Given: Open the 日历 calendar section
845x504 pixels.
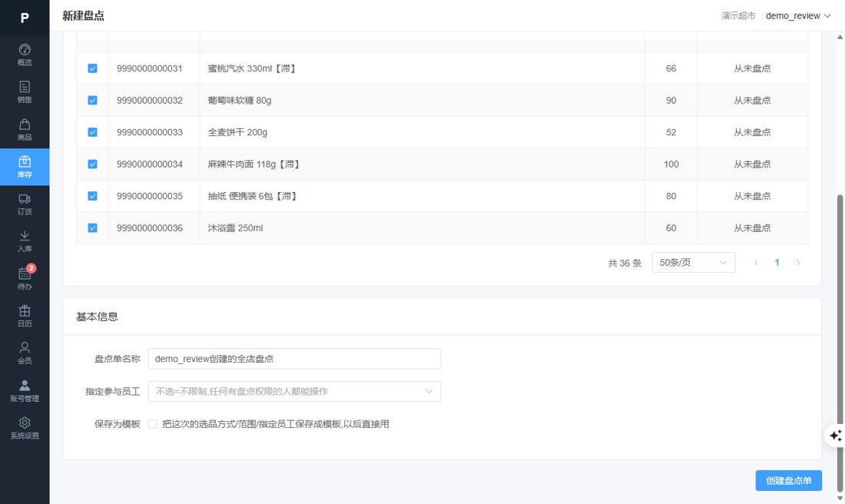Looking at the screenshot, I should [25, 316].
